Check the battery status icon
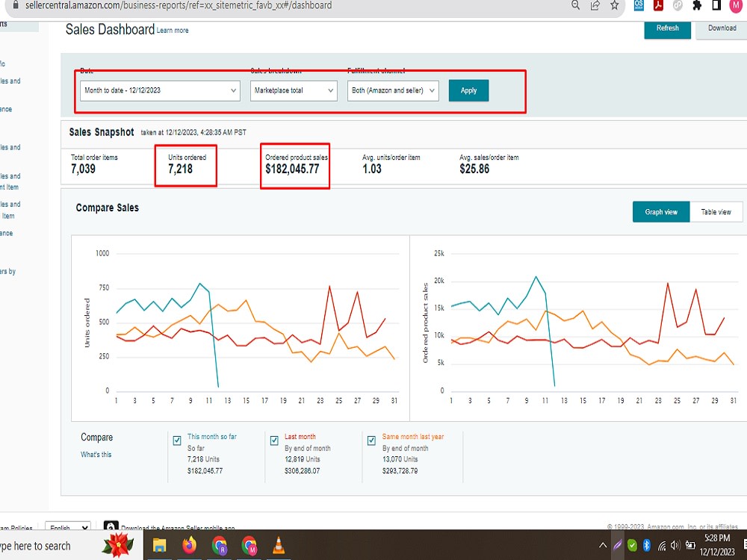Viewport: 747px width, 560px height. pyautogui.click(x=690, y=545)
